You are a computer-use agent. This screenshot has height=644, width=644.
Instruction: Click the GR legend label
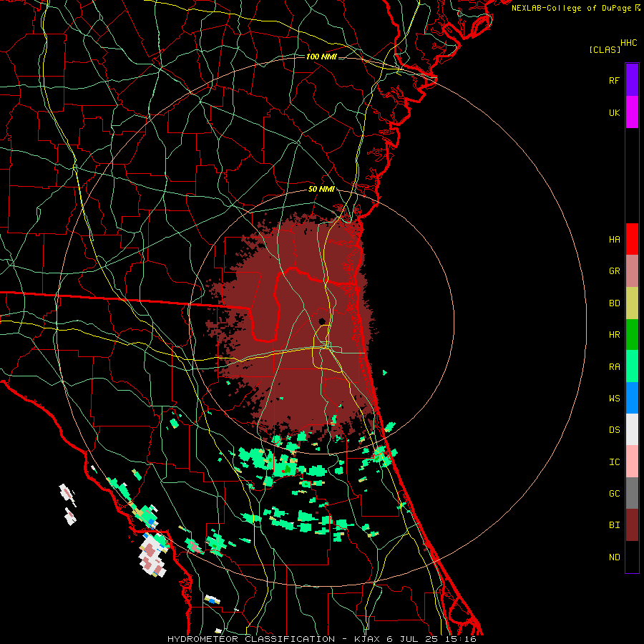point(614,271)
